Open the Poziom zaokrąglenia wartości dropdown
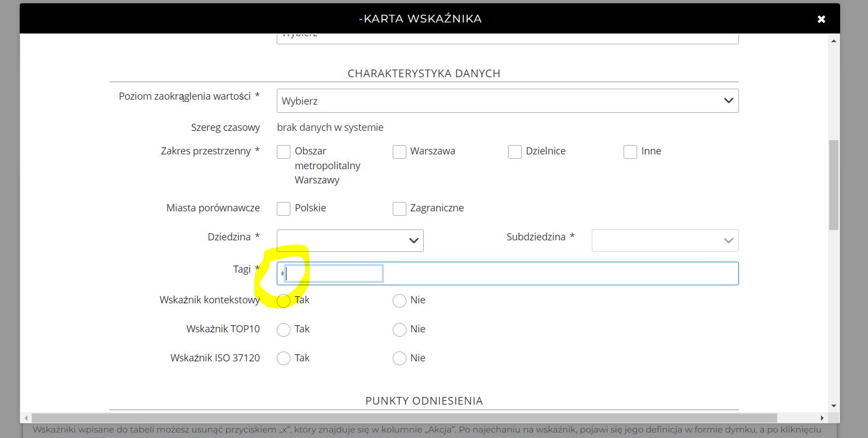Screen dimensions: 868x438 click(x=507, y=101)
